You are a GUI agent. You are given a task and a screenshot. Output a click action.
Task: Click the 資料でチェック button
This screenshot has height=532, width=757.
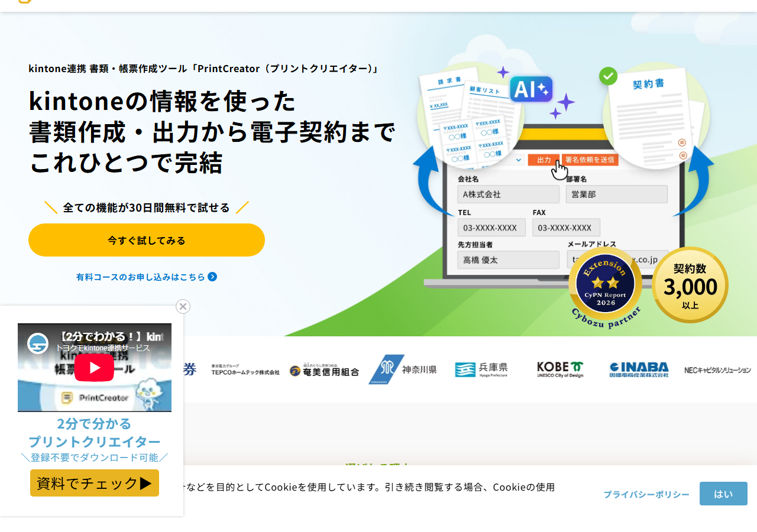tap(95, 483)
